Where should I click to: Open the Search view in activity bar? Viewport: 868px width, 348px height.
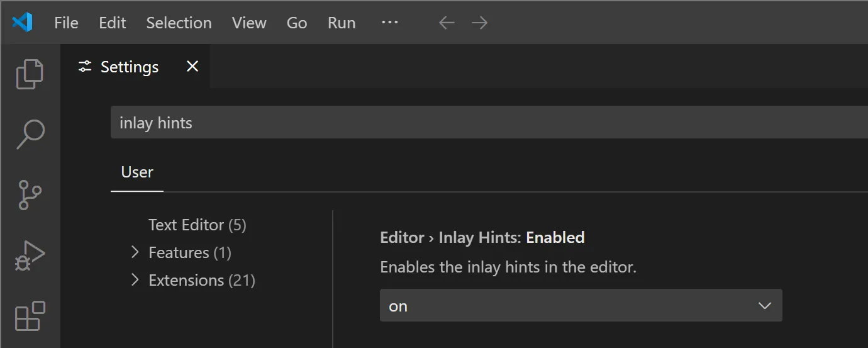pyautogui.click(x=30, y=134)
